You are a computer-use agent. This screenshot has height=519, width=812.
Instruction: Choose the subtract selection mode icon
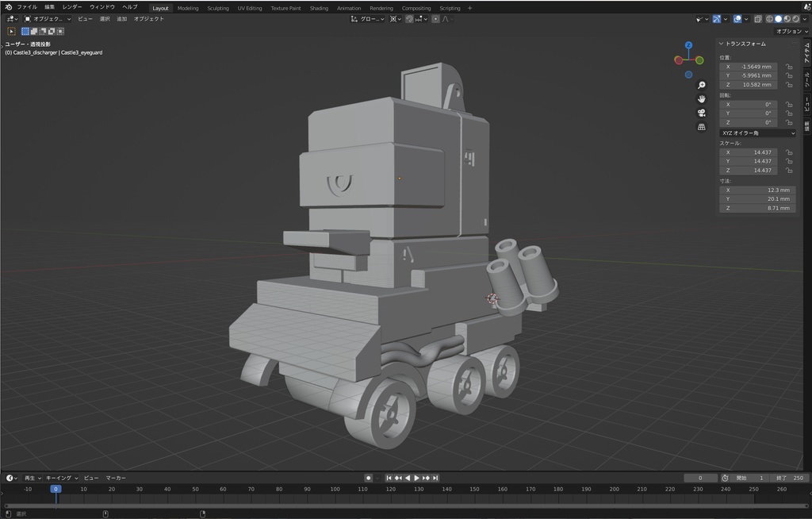tap(43, 32)
